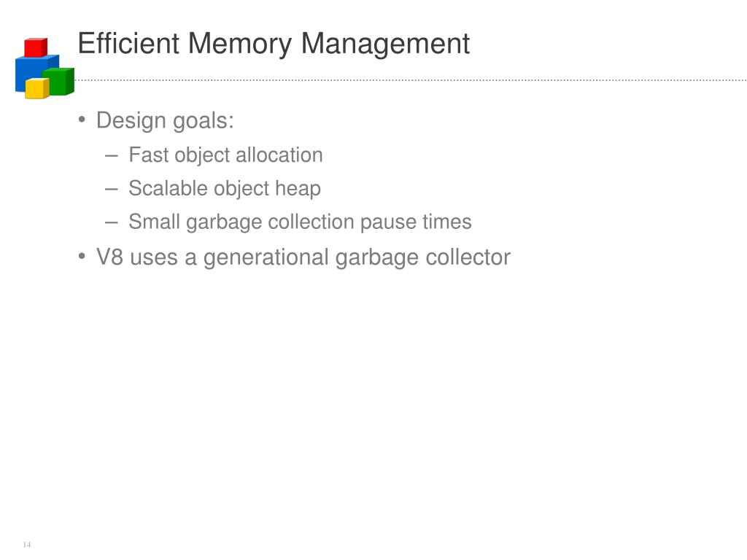This screenshot has height=560, width=747.
Task: Click the blue cube in the logo
Action: coord(31,71)
